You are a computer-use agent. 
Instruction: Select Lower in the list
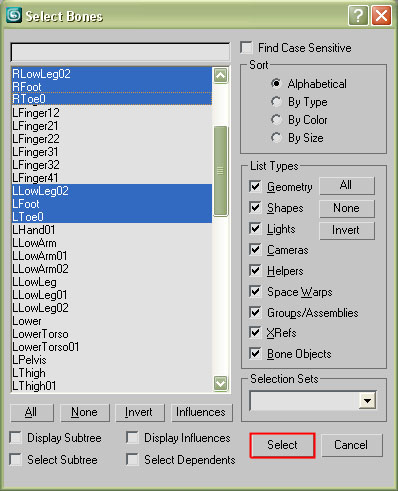[x=112, y=321]
